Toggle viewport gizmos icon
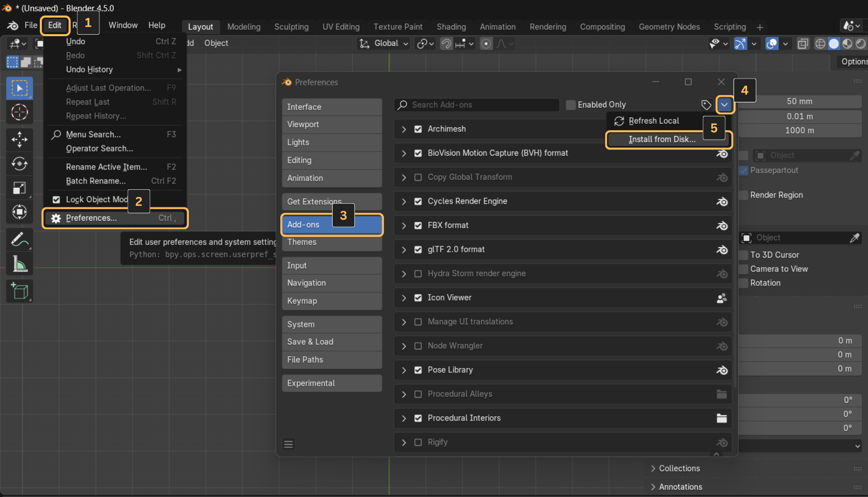The image size is (868, 497). pos(741,44)
